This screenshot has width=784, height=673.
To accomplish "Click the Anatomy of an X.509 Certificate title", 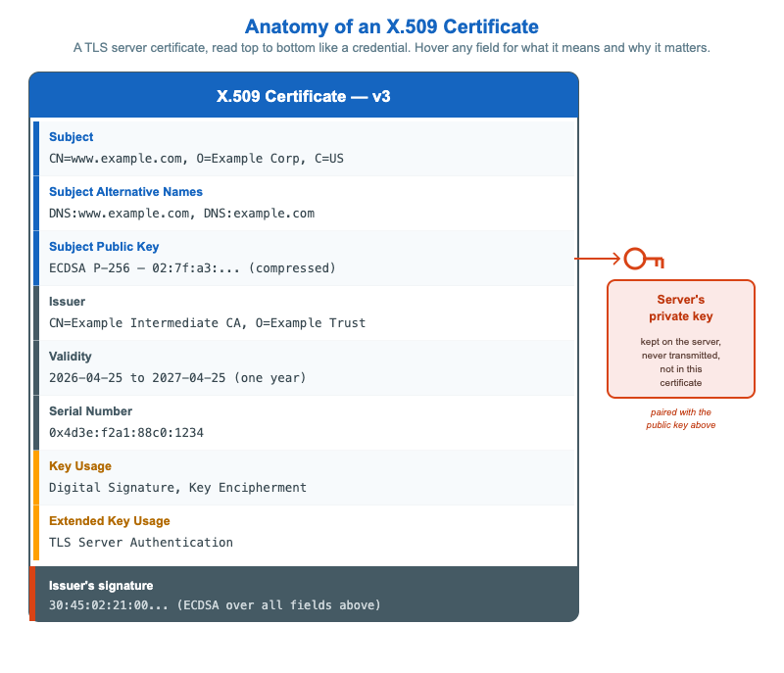I will pyautogui.click(x=391, y=27).
